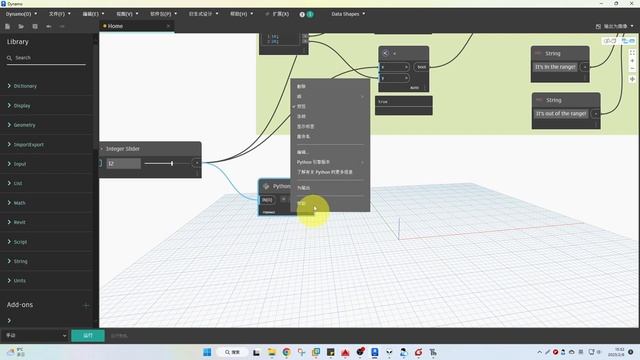Screen dimensions: 640x360
Task: Choose Delete in the context menu
Action: point(301,87)
